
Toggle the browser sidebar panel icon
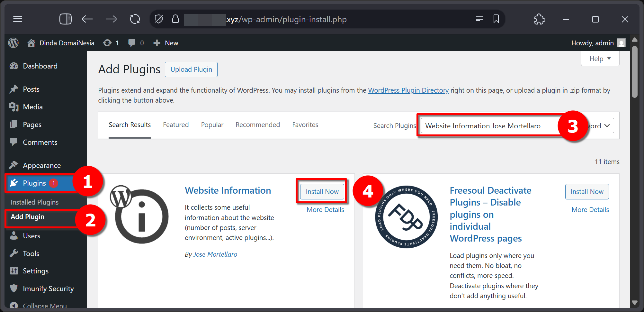[66, 19]
